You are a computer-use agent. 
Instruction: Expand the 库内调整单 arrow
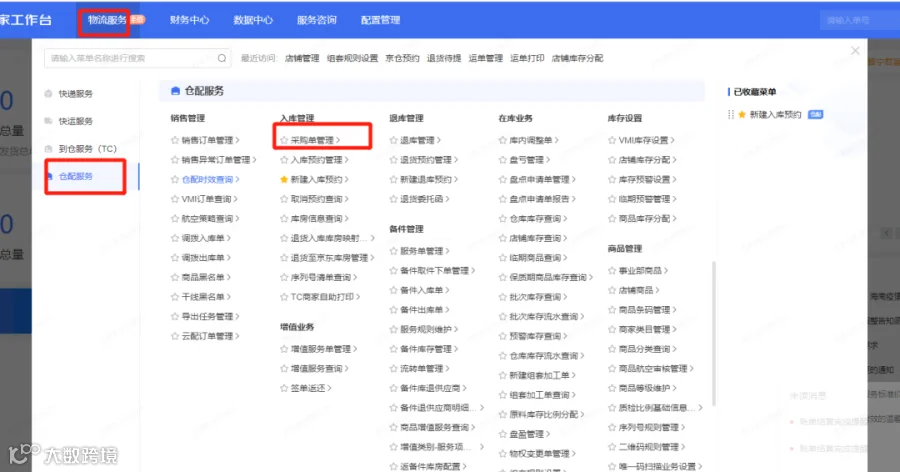tap(556, 140)
